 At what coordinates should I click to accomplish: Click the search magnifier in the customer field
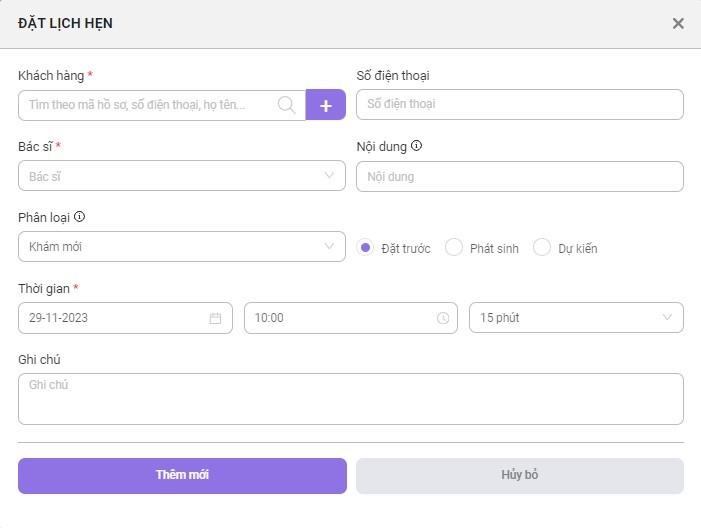tap(286, 105)
